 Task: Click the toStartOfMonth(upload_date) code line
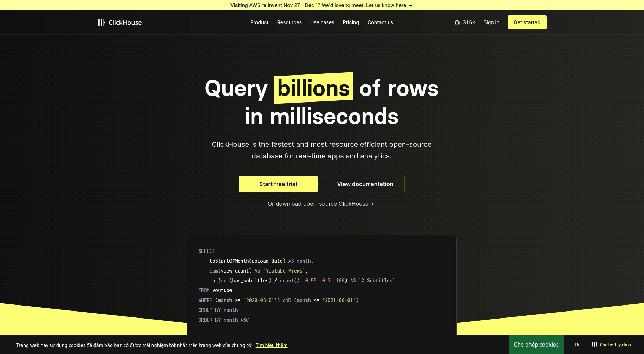261,261
